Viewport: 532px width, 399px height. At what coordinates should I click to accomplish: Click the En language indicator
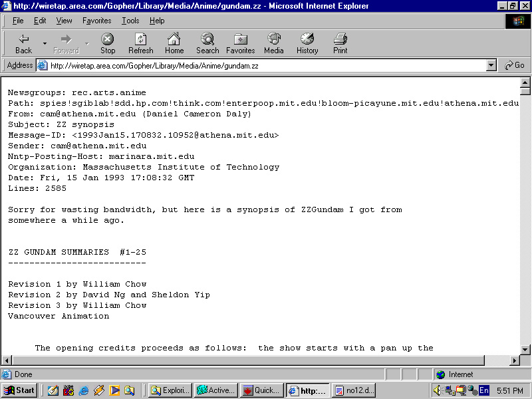[x=484, y=390]
